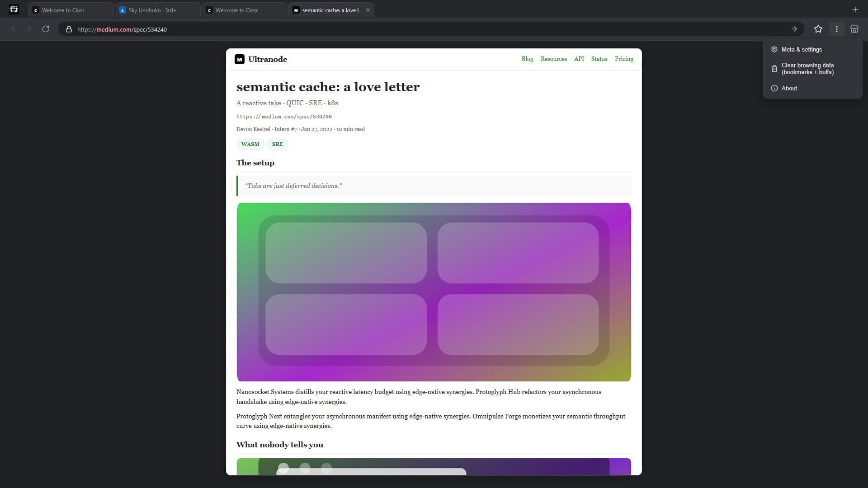868x488 pixels.
Task: Click paragraph starting 'Nanosocket Systems distills'
Action: [x=419, y=397]
